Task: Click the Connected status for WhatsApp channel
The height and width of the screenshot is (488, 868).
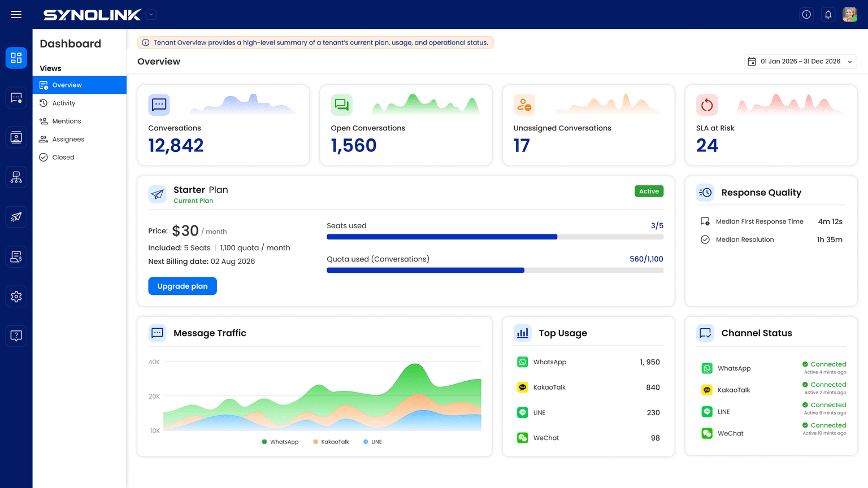Action: tap(824, 364)
